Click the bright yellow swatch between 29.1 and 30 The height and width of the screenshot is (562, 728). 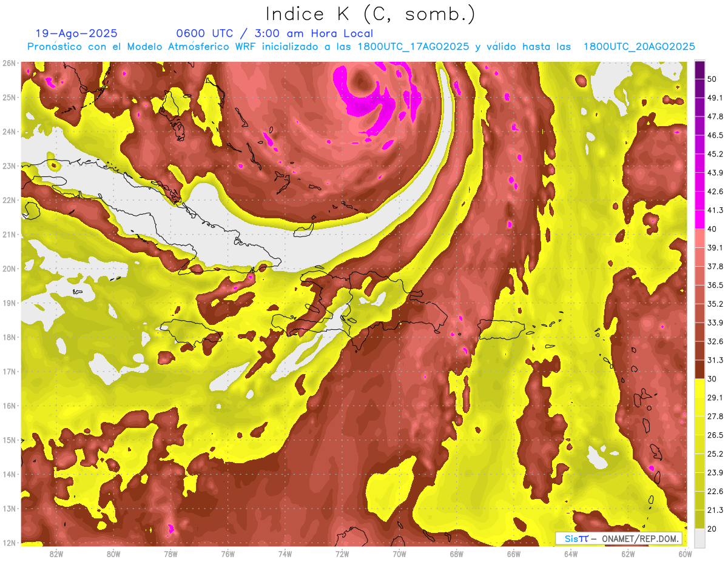pyautogui.click(x=699, y=388)
